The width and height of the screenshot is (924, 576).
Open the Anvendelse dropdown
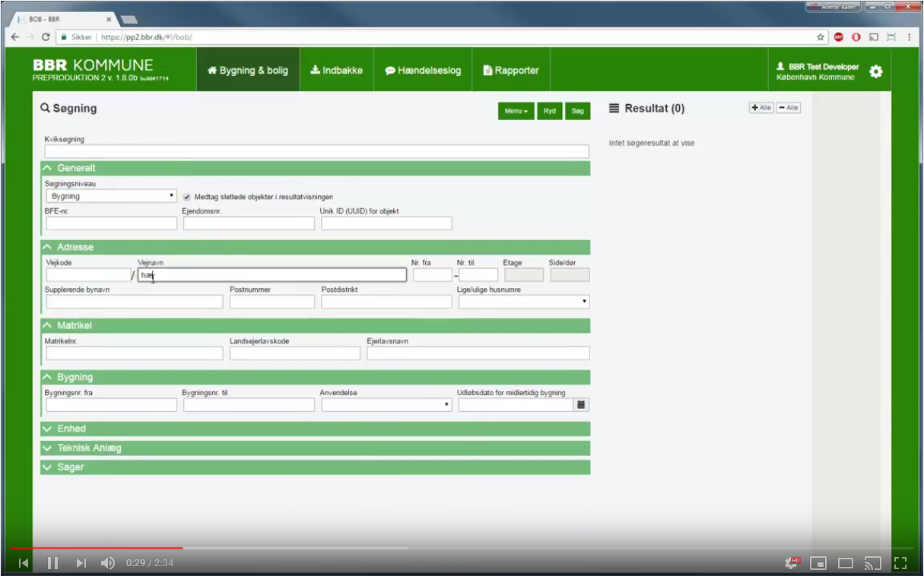(386, 405)
